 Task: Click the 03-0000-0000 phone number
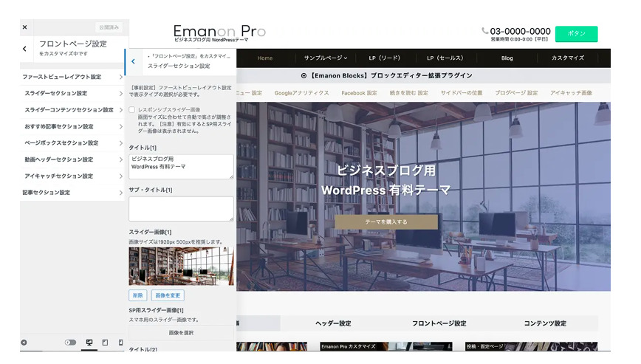(520, 31)
